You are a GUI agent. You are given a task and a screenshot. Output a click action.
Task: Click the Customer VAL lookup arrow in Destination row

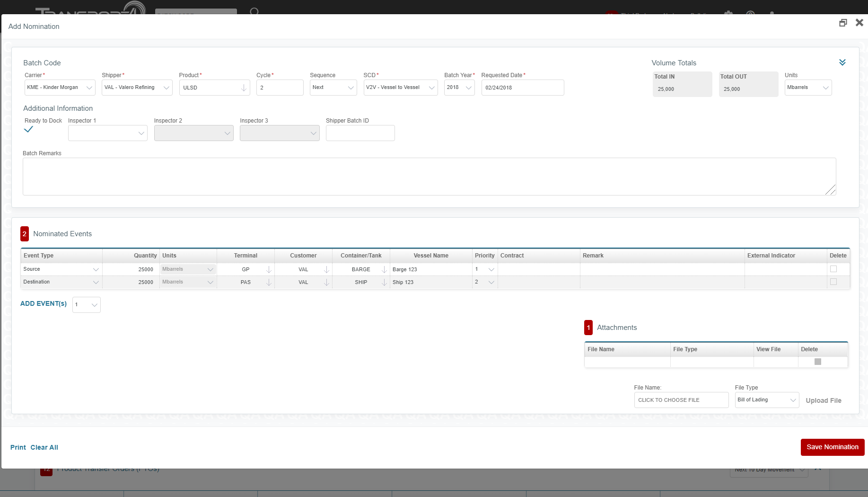326,282
